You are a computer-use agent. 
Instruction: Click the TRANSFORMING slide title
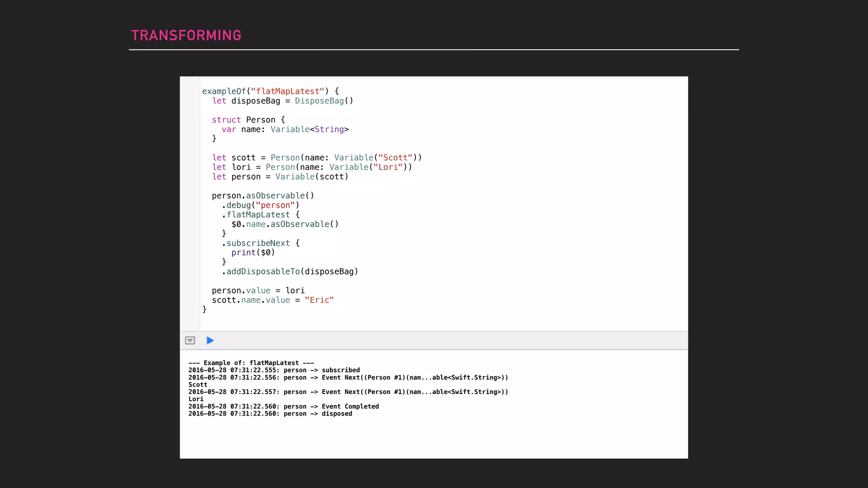point(186,36)
